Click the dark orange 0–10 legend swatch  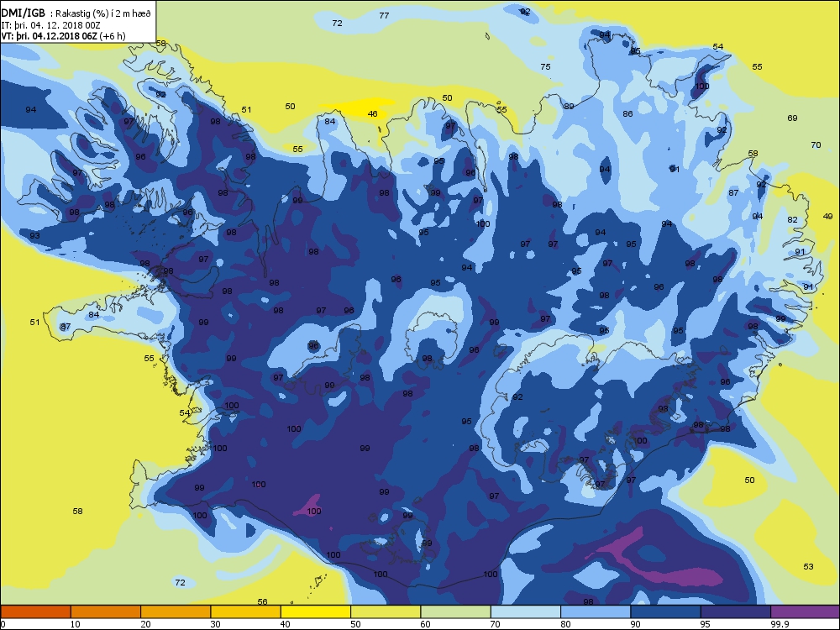pos(35,612)
